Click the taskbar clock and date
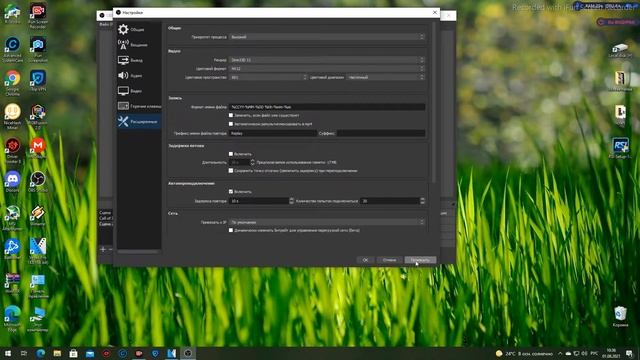Viewport: 640px width, 360px height. tap(611, 353)
